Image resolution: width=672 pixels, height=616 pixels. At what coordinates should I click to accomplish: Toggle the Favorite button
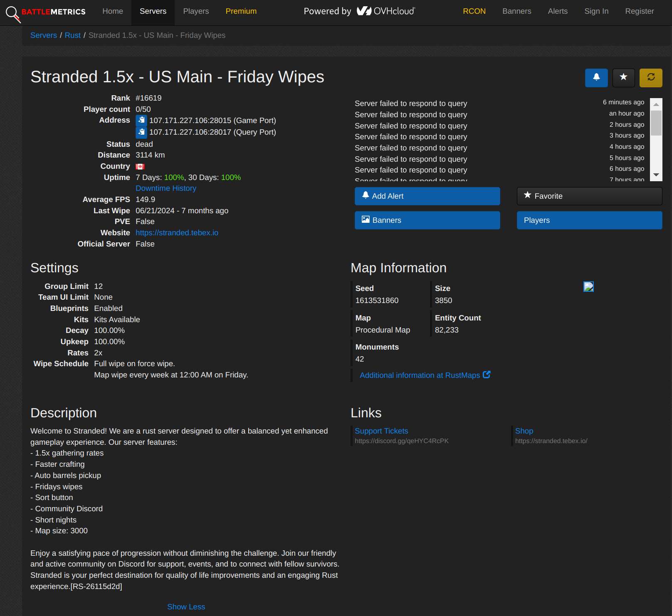tap(590, 196)
